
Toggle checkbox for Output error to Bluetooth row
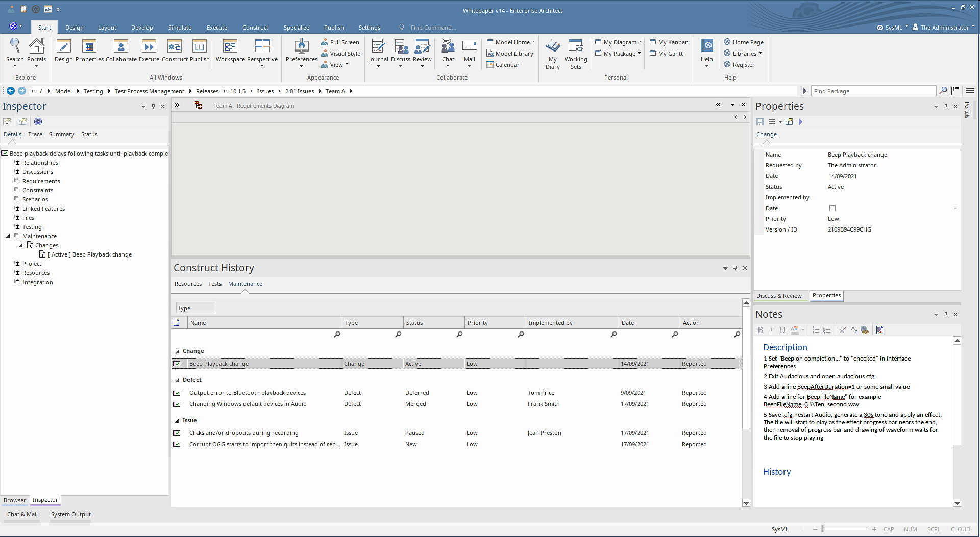click(177, 393)
